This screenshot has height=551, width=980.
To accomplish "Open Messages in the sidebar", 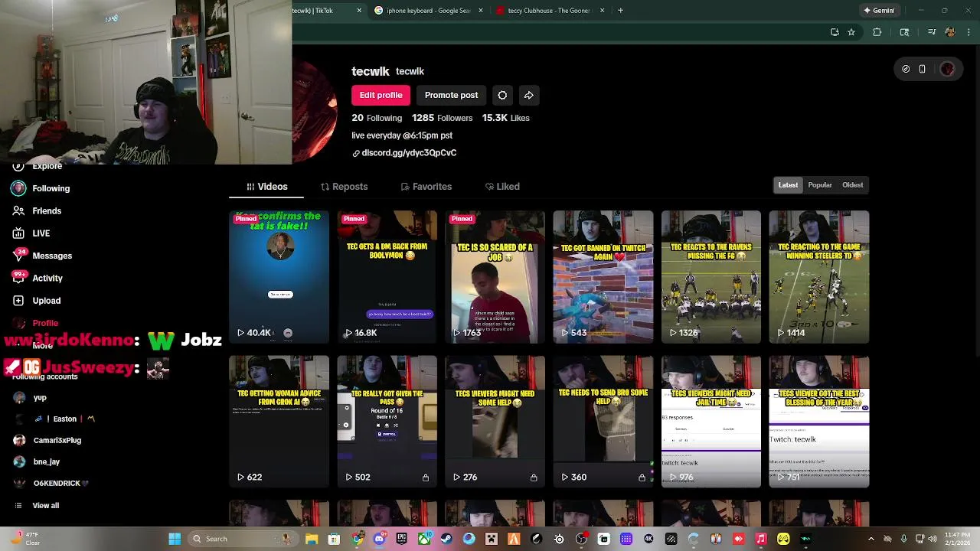I will tap(42, 256).
